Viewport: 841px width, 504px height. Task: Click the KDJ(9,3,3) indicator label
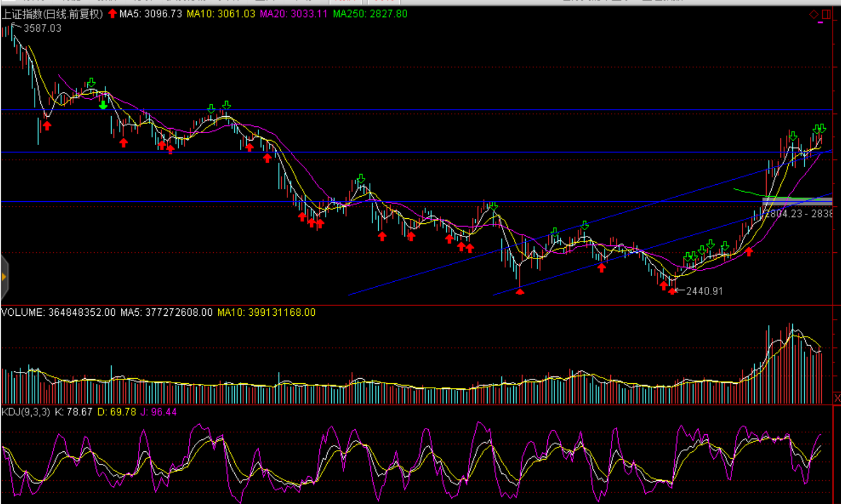tap(26, 412)
